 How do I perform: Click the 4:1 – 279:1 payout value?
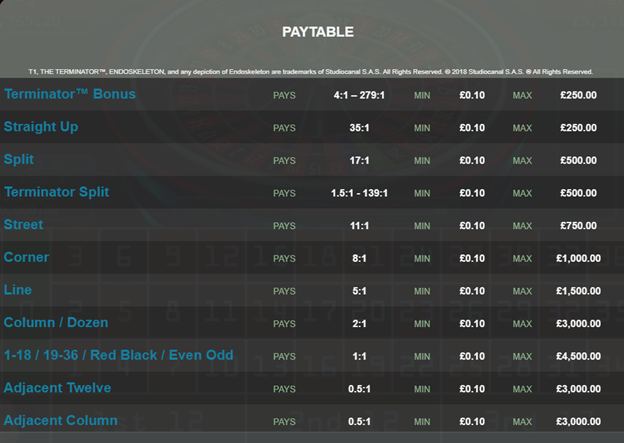tap(359, 95)
